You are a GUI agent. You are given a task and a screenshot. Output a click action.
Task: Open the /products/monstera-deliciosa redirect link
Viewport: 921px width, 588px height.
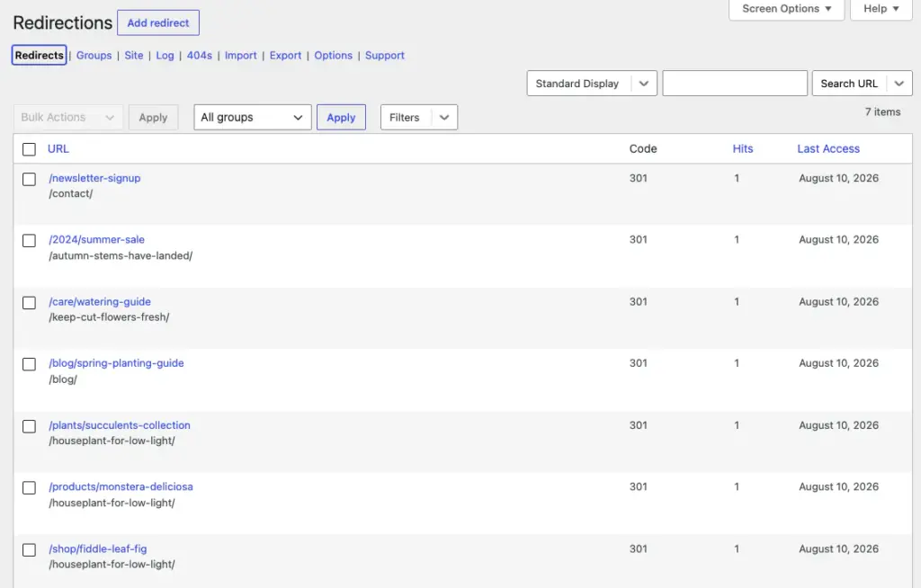(121, 486)
